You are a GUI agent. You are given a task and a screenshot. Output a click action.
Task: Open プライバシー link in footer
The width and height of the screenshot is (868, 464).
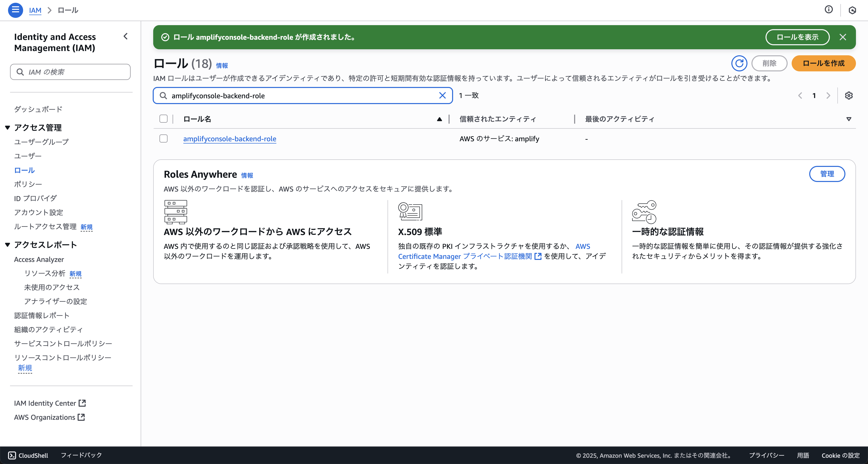point(767,455)
